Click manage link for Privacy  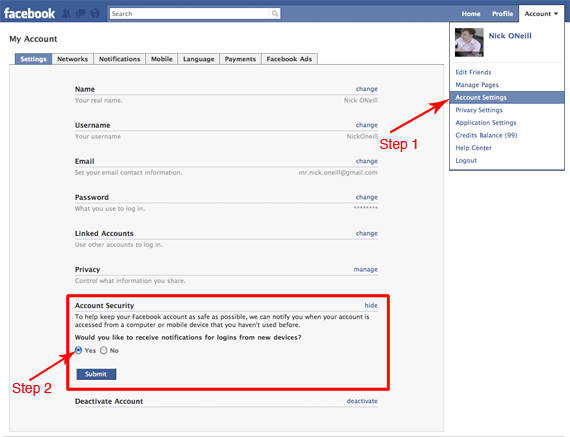coord(365,269)
